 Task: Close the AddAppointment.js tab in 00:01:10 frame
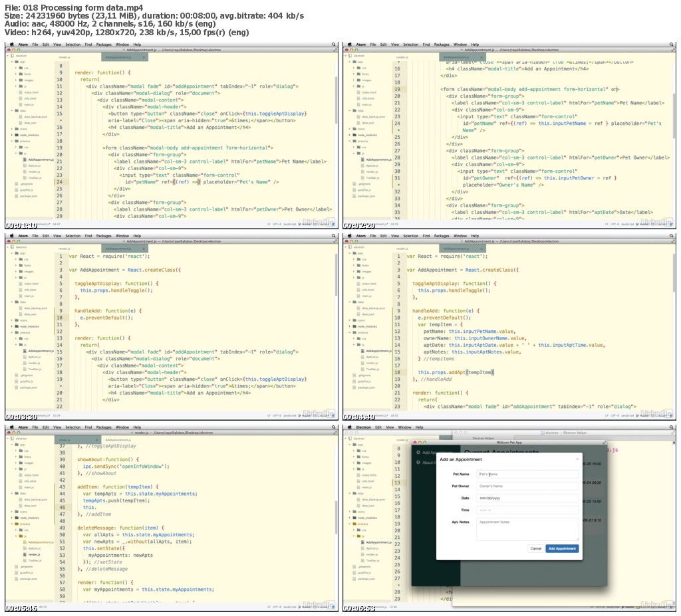pyautogui.click(x=144, y=57)
